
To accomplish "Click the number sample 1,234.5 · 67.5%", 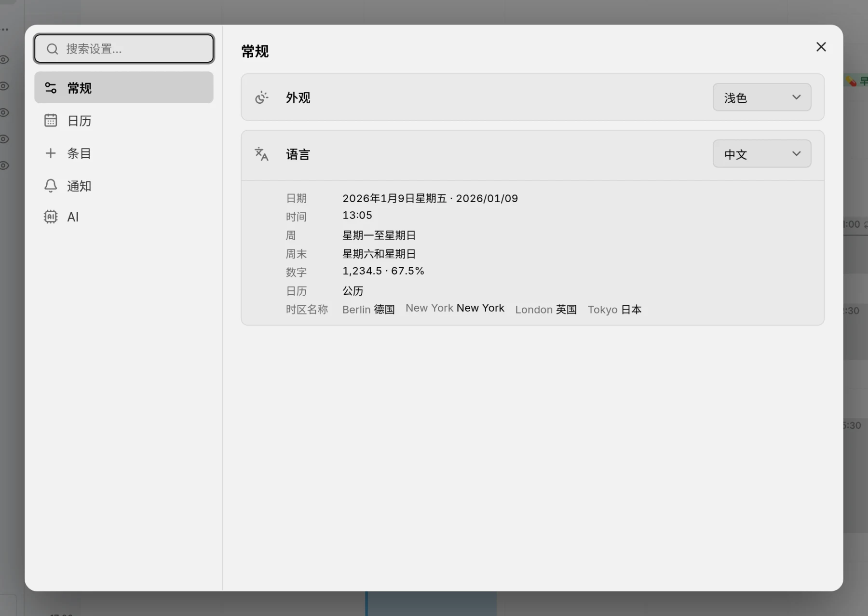I will pos(383,271).
